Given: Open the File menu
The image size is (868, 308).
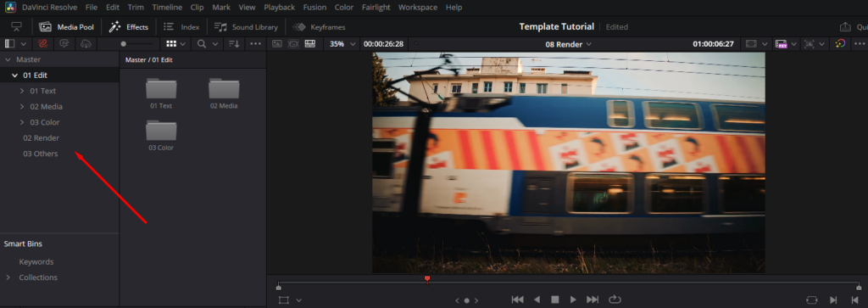Looking at the screenshot, I should (92, 7).
